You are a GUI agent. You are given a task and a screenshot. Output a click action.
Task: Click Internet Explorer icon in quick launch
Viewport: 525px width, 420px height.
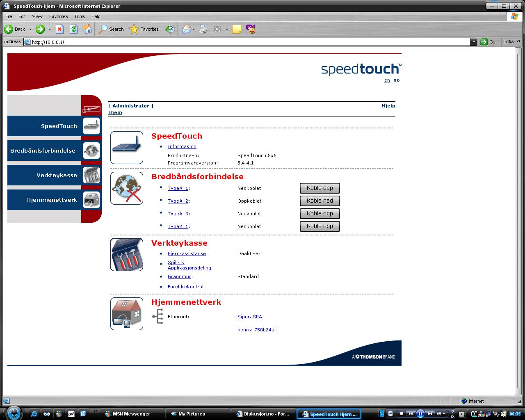click(x=34, y=414)
